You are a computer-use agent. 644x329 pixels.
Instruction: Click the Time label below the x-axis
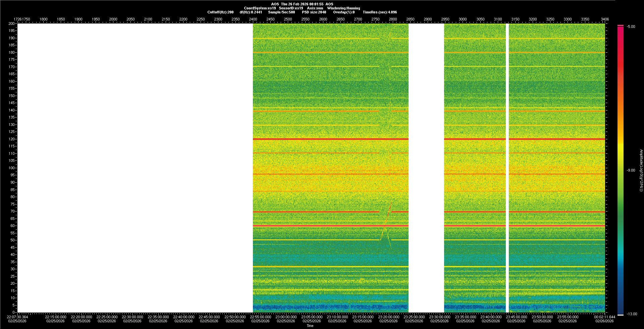click(310, 326)
